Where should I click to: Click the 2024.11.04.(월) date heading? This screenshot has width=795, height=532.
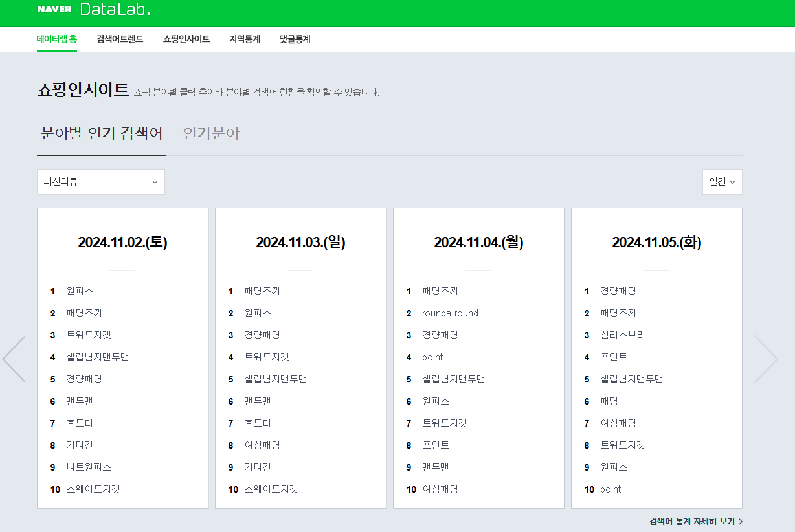point(478,242)
